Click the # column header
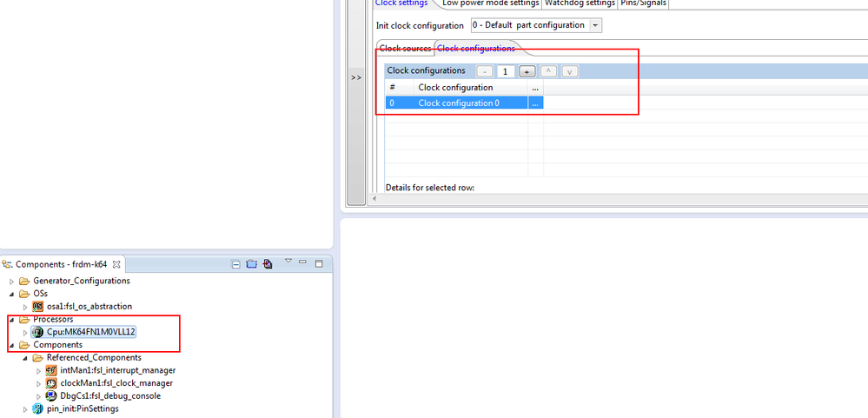868x418 pixels. pos(400,88)
